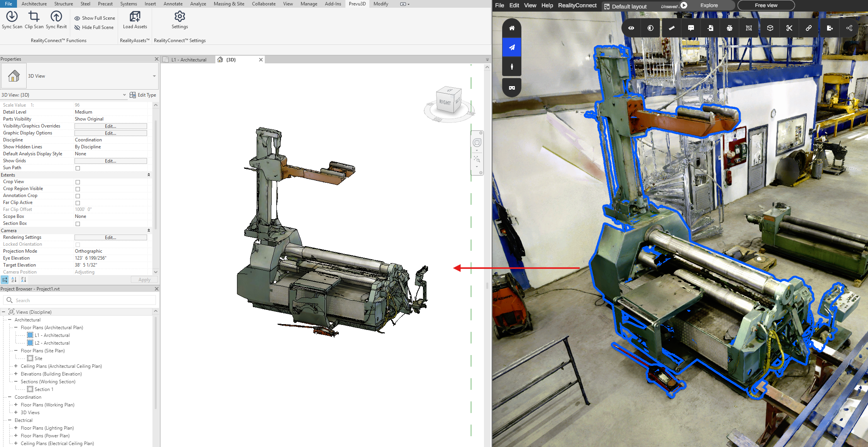This screenshot has width=868, height=447.
Task: Toggle the Sun Path checkbox
Action: tap(78, 168)
